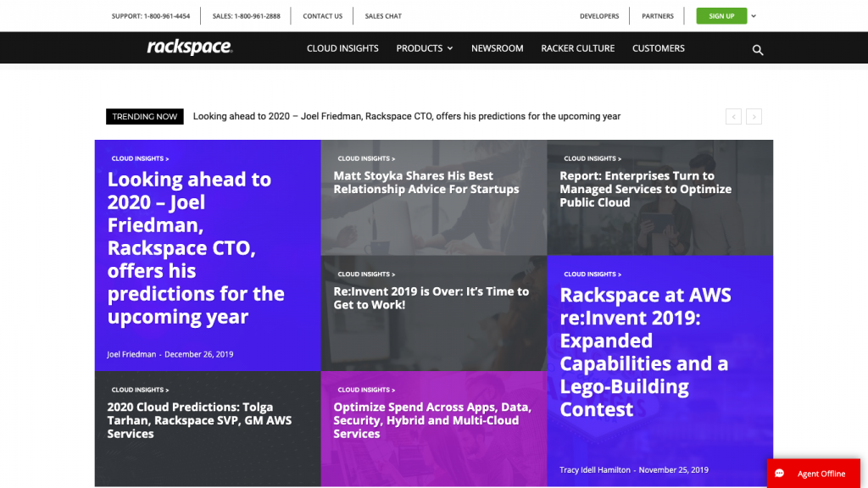The image size is (868, 488).
Task: Go to Newsroom section
Action: [x=497, y=48]
